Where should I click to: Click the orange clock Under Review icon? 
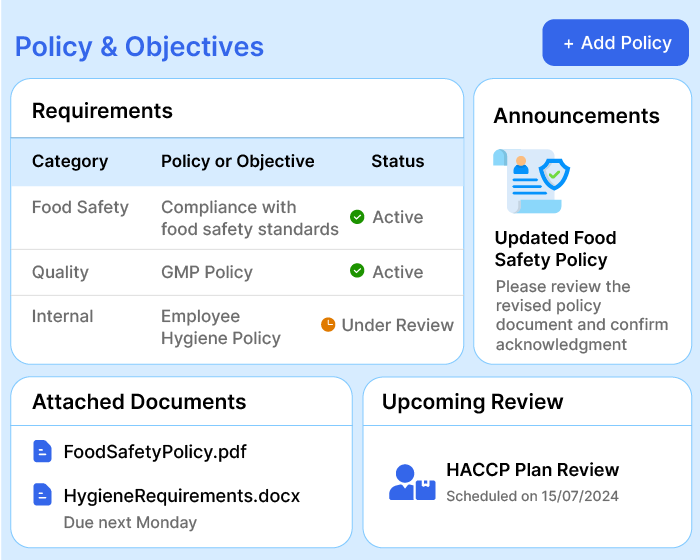[x=328, y=325]
